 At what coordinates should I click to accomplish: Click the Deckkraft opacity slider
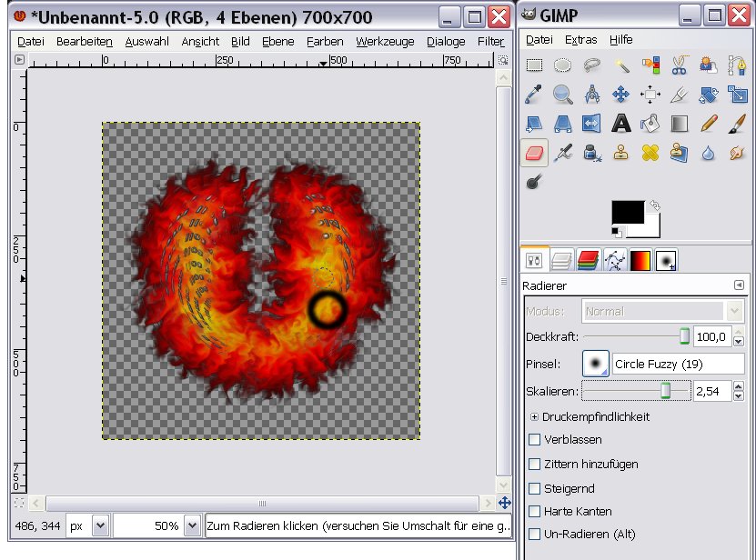tap(637, 336)
